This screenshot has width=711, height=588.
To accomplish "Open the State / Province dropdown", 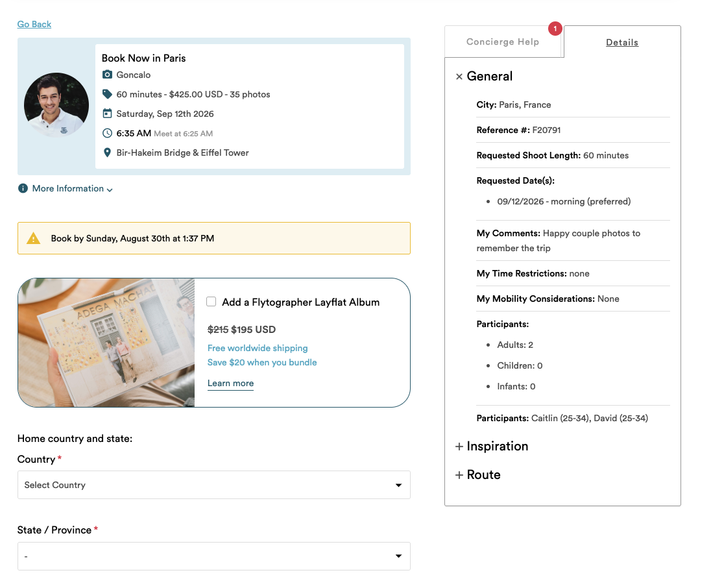I will tap(214, 556).
